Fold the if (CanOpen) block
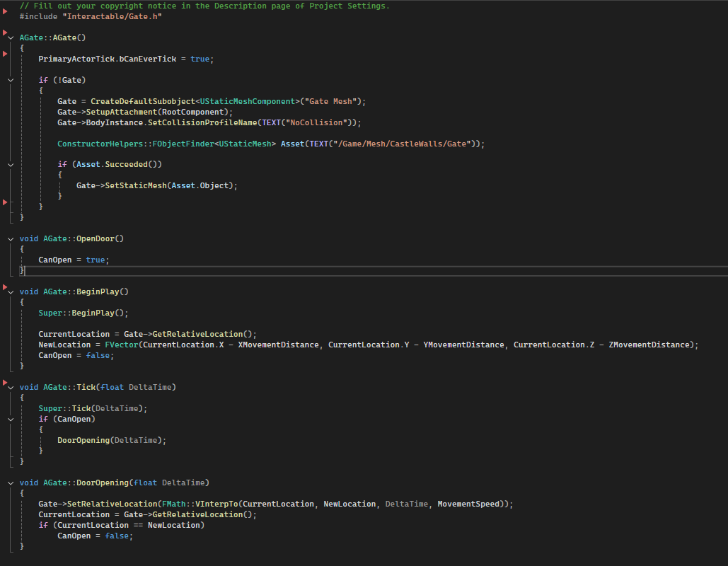This screenshot has width=728, height=566. point(11,419)
